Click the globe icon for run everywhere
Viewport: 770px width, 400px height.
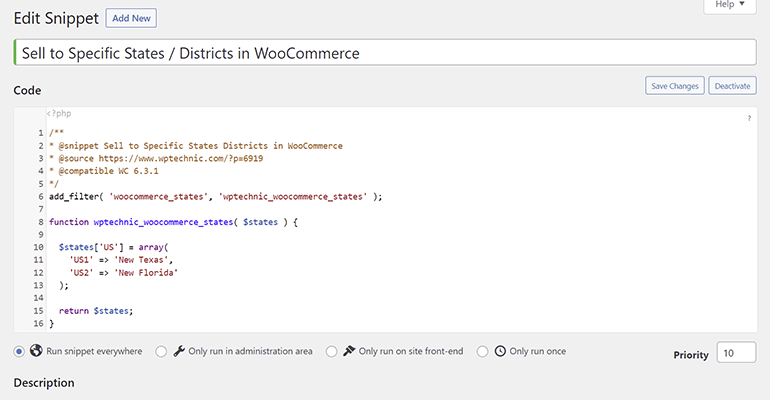[36, 350]
